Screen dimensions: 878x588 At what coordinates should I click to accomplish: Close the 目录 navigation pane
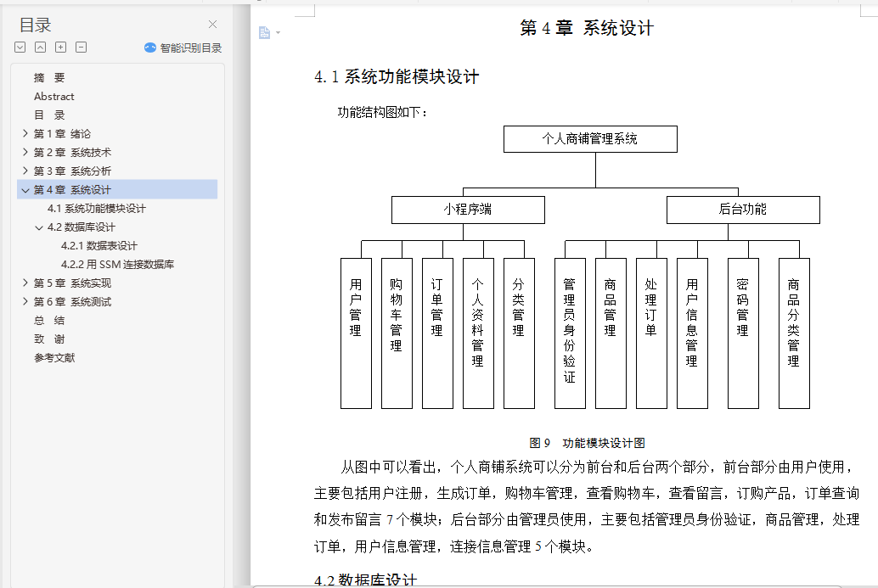(x=213, y=24)
